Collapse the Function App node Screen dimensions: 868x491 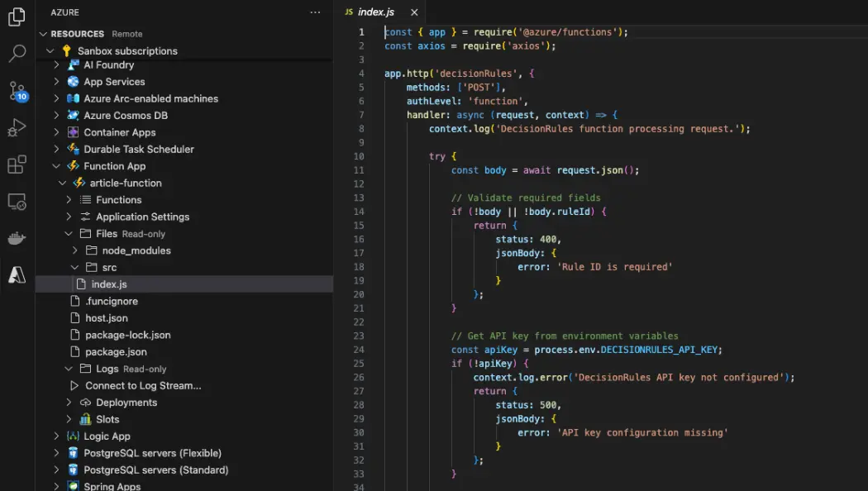coord(56,166)
